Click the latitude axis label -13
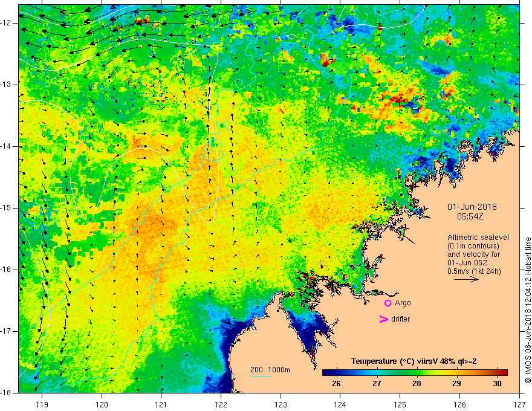532x411 pixels. pyautogui.click(x=6, y=85)
